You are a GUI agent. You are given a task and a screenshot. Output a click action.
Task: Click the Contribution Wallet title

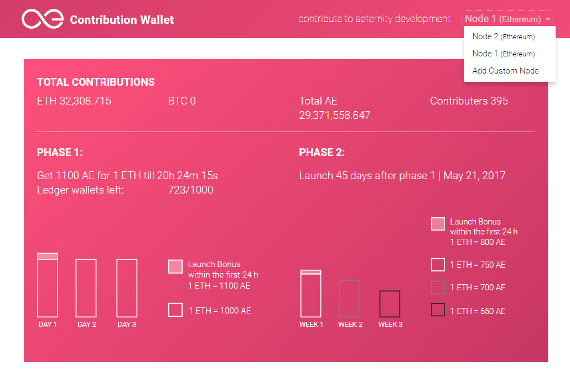pos(122,19)
